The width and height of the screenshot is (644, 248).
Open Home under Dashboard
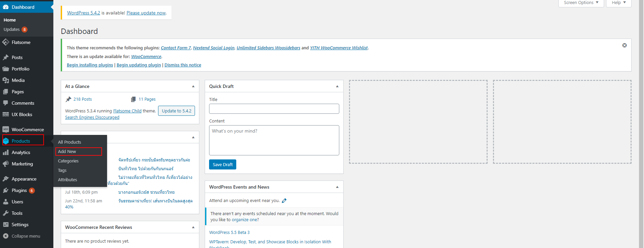10,20
